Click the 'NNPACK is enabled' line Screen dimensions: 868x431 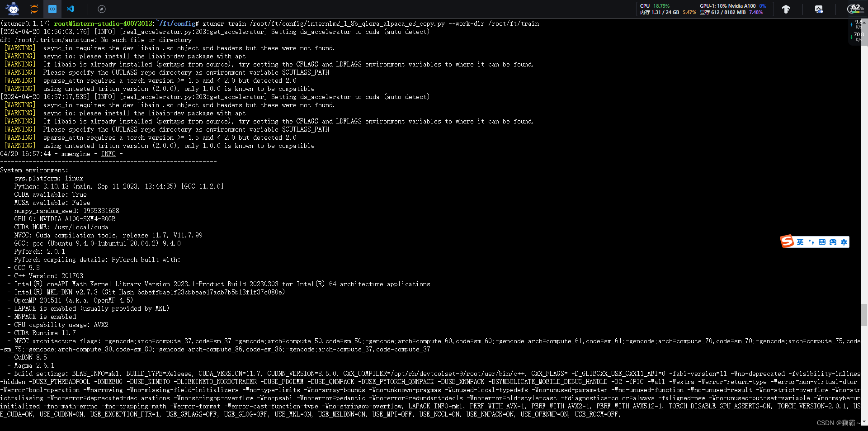[45, 317]
